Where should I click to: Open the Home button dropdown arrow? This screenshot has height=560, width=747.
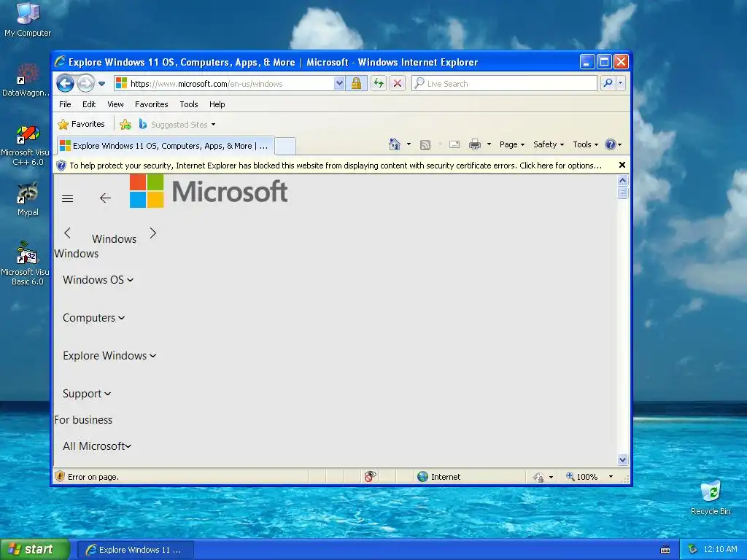409,144
